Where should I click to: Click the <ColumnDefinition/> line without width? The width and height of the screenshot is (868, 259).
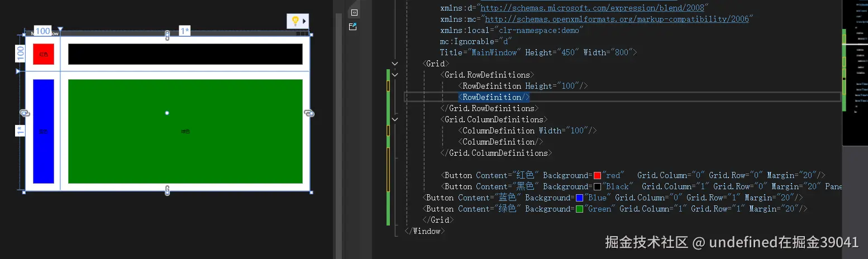pos(500,142)
